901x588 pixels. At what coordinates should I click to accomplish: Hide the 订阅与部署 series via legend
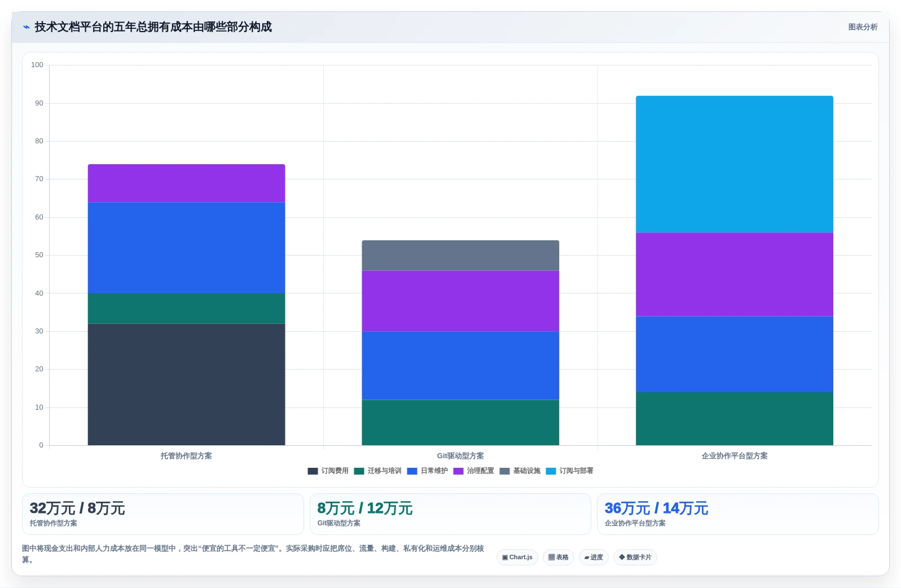[570, 471]
